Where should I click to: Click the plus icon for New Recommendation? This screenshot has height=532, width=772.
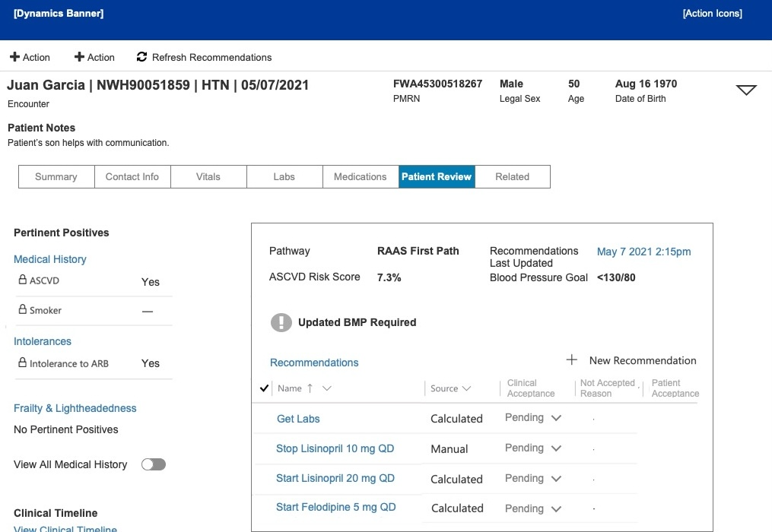click(x=572, y=359)
